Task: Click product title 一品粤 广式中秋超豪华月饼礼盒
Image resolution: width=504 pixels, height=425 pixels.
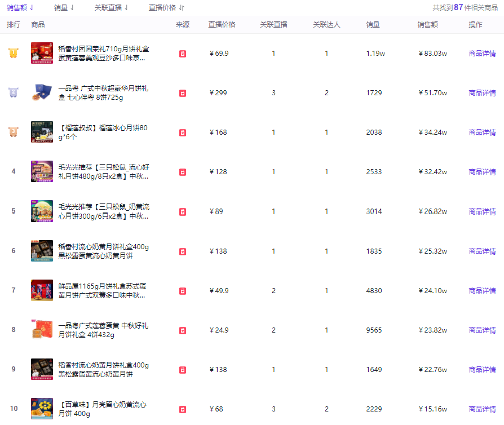Action: pyautogui.click(x=103, y=93)
